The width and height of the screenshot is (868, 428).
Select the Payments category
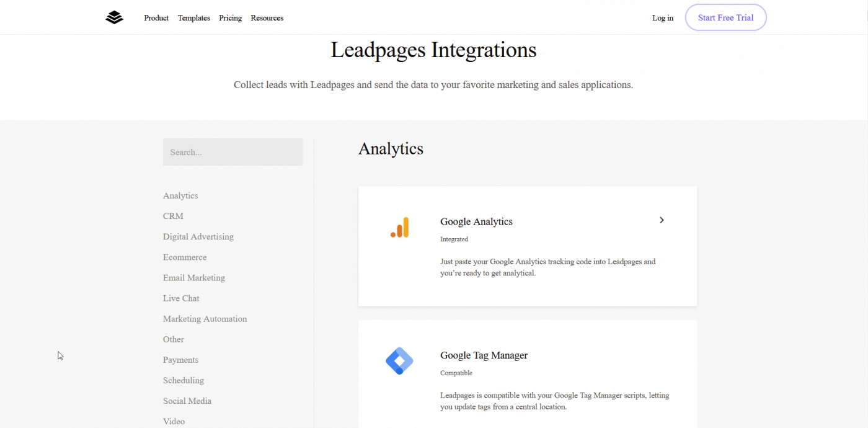(x=180, y=360)
